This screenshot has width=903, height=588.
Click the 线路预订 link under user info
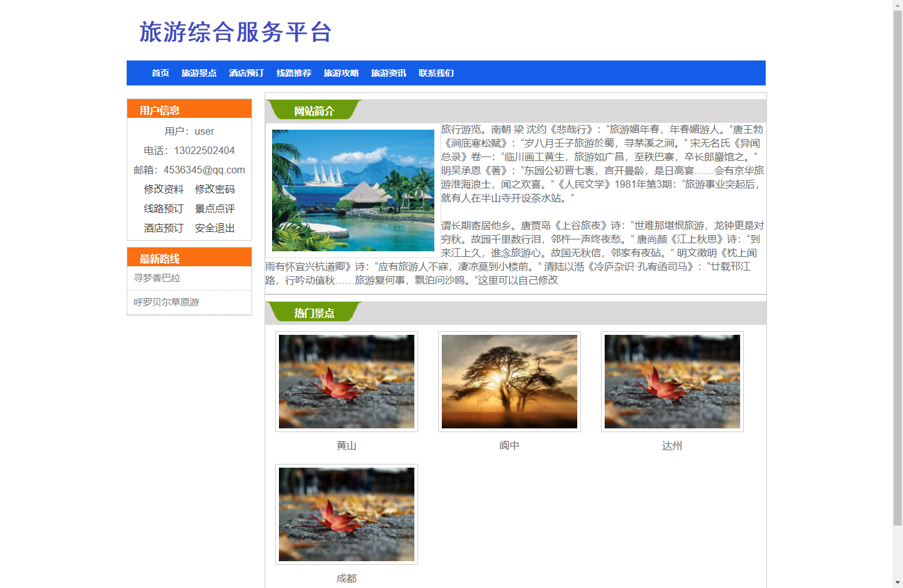[x=164, y=208]
